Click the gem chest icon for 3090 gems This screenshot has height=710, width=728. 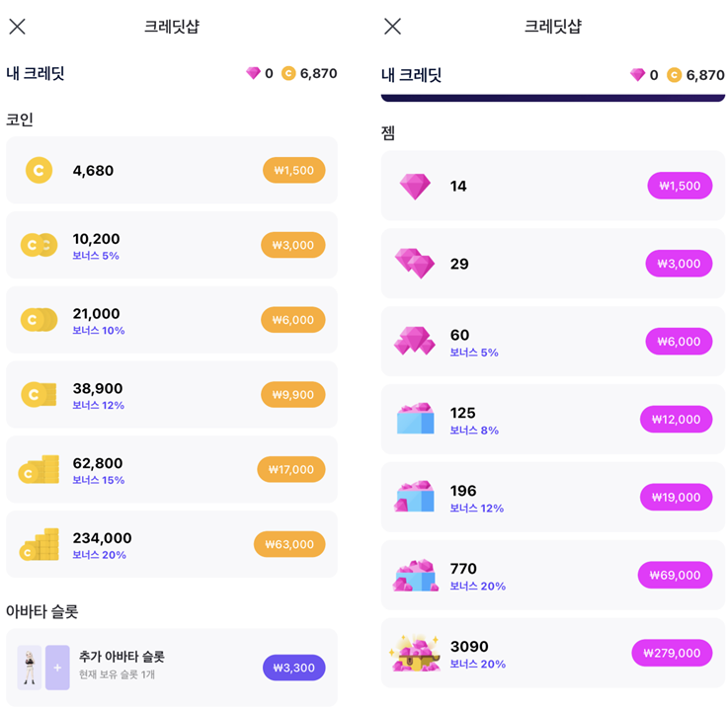click(x=414, y=653)
